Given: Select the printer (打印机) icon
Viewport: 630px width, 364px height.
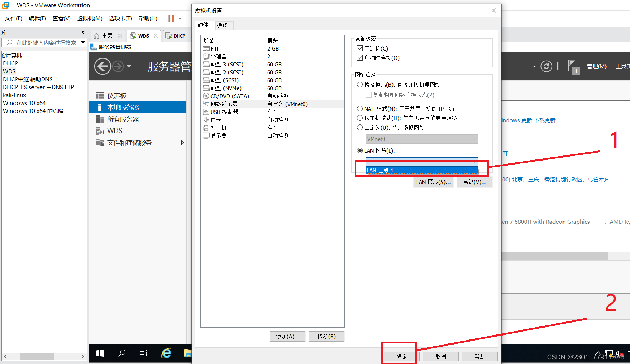Looking at the screenshot, I should 206,128.
